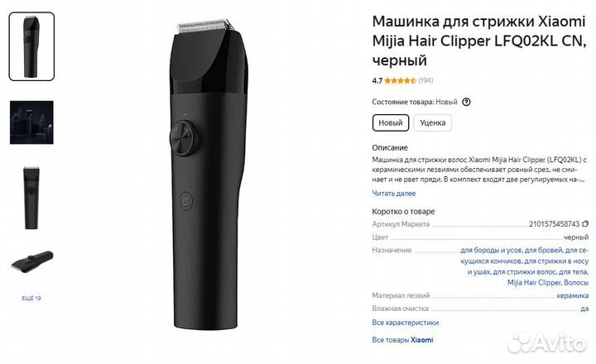Open Все товары Xiaomi link
This screenshot has height=364, width=596.
[x=402, y=340]
